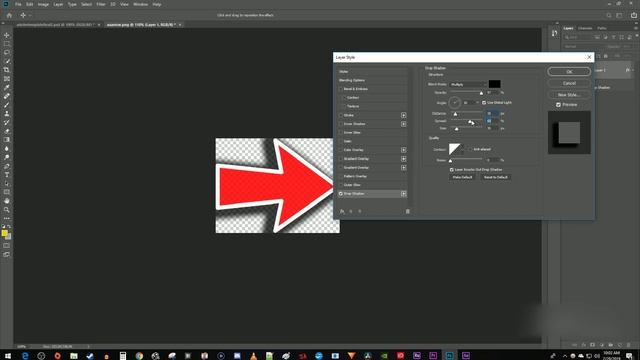Select the Horizontal Type tool
This screenshot has height=360, width=640.
tap(7, 175)
